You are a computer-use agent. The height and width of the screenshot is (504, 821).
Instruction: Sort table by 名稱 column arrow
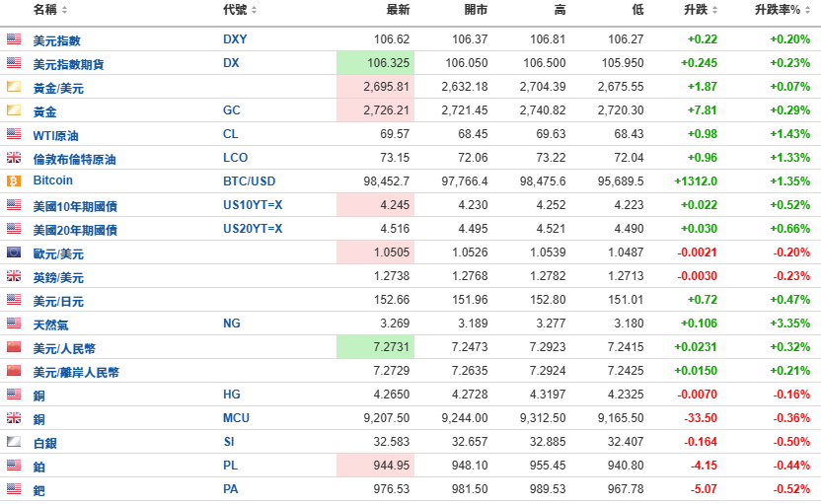[x=65, y=10]
